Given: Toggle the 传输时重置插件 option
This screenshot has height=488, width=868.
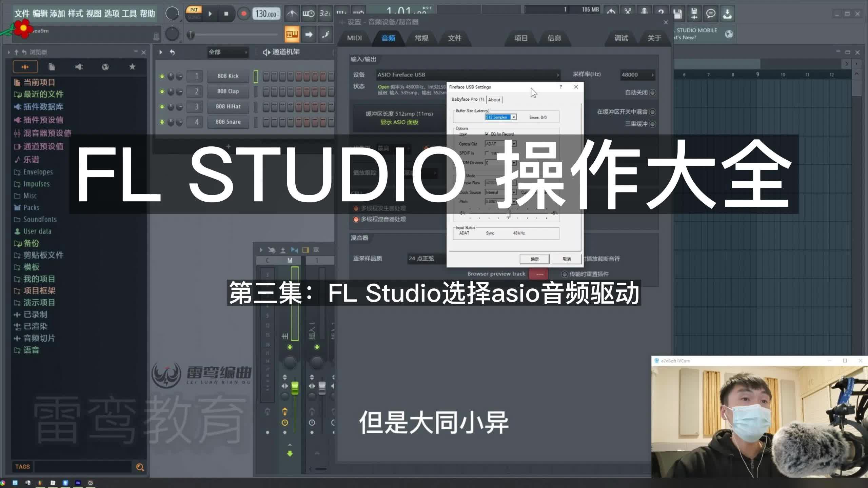Looking at the screenshot, I should tap(565, 274).
